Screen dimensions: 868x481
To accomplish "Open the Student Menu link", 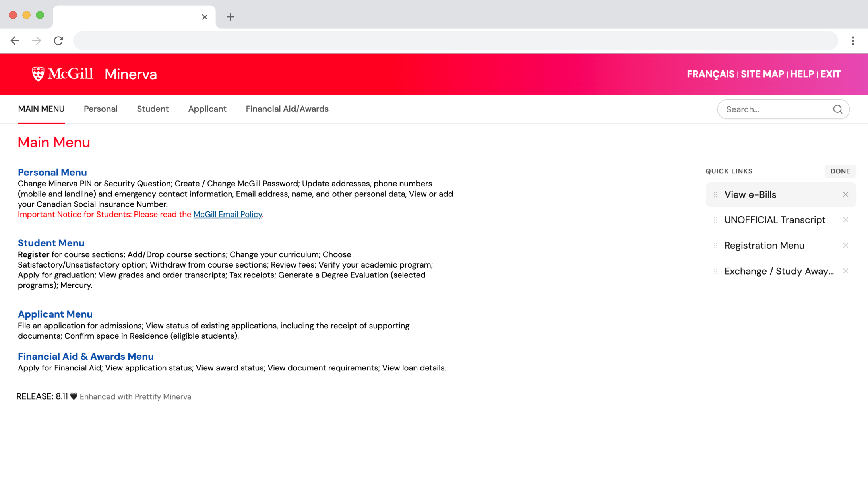I will (51, 243).
